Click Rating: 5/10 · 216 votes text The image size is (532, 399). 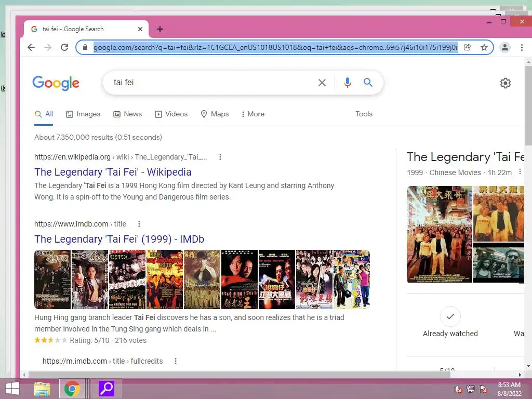coord(108,340)
